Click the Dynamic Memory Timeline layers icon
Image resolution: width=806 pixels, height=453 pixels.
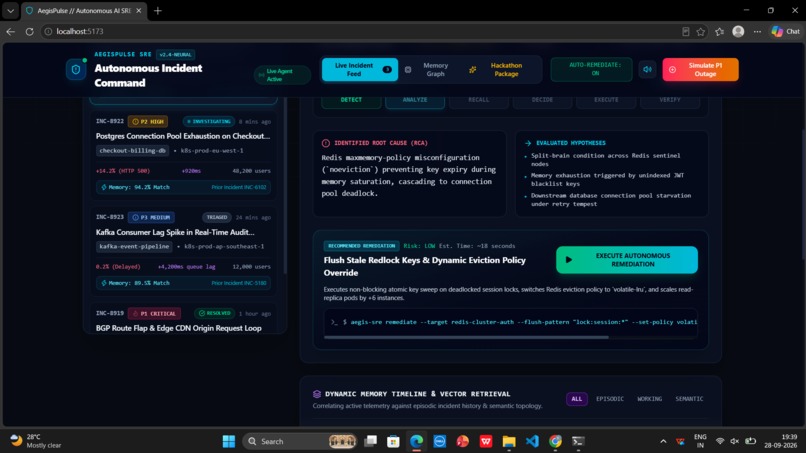coord(317,394)
